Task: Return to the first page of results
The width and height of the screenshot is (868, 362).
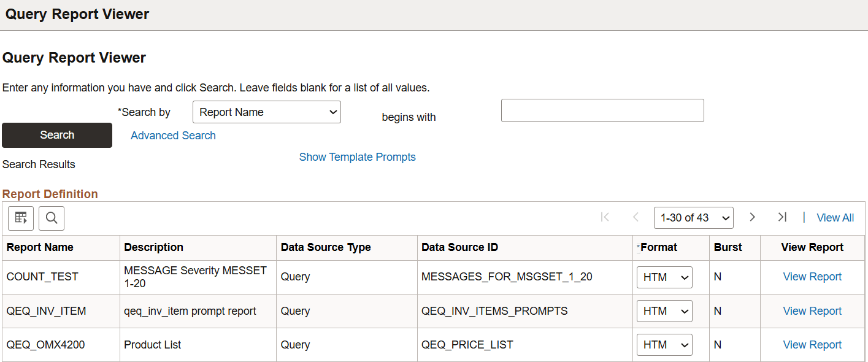Action: [x=605, y=217]
